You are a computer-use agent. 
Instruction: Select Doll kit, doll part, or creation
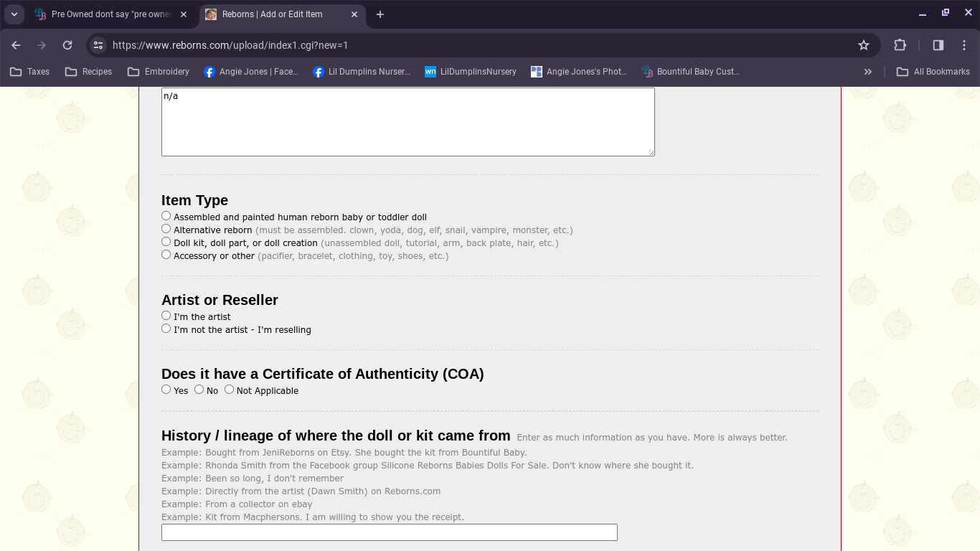pos(166,242)
